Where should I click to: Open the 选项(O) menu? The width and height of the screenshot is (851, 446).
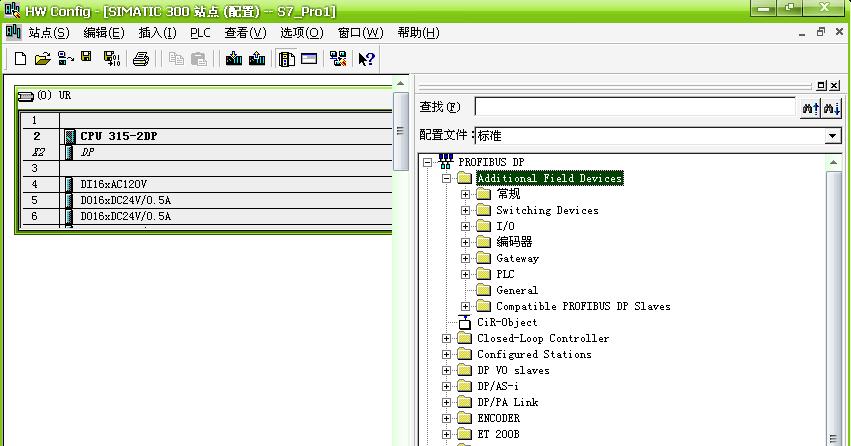(302, 33)
